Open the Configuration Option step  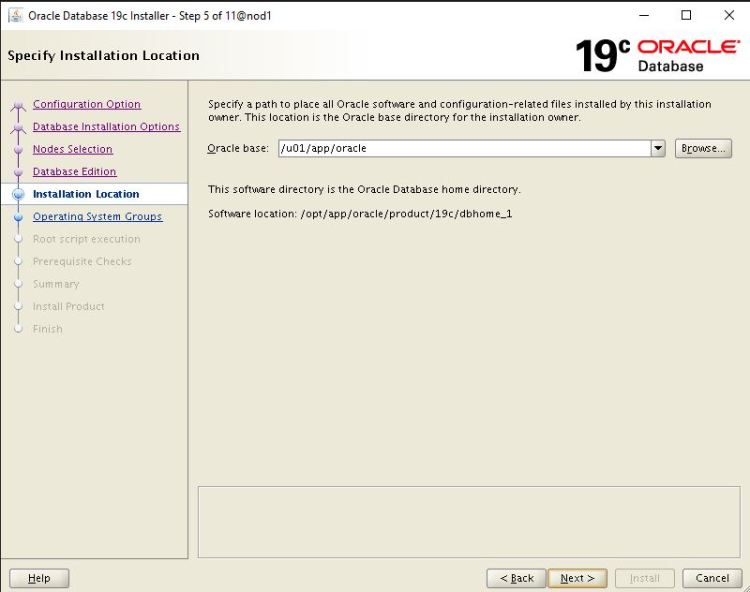[86, 104]
